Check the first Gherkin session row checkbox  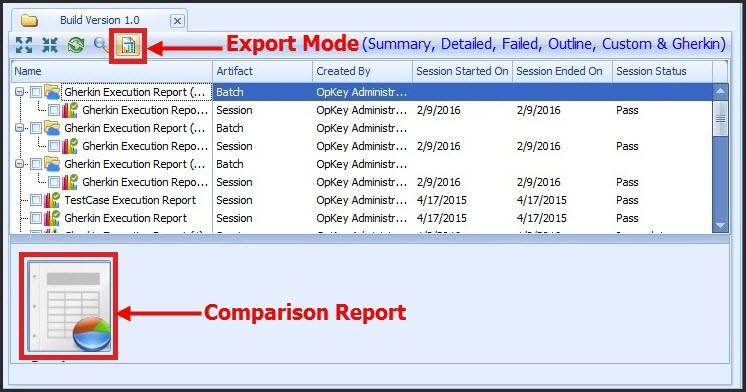[54, 110]
